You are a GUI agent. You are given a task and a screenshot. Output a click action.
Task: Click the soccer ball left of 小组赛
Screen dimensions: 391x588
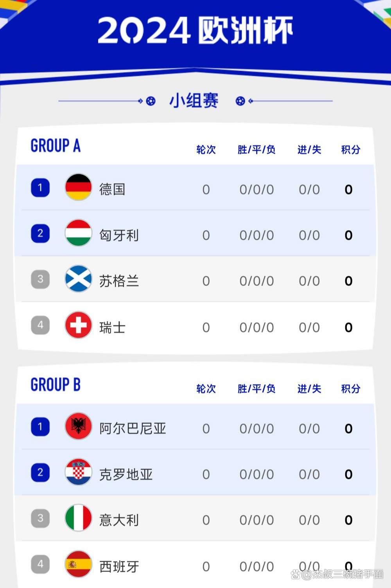pos(151,101)
